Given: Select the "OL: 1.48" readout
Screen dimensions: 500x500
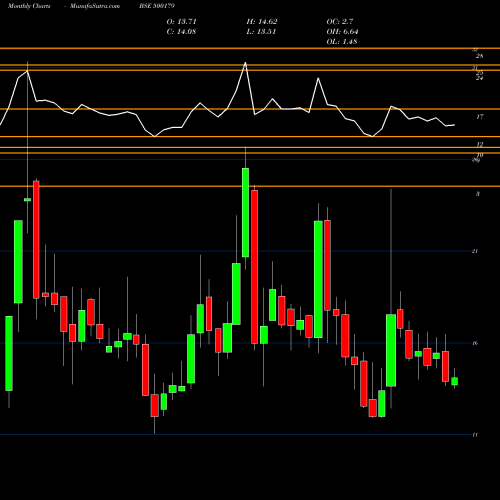Looking at the screenshot, I should click(342, 42).
